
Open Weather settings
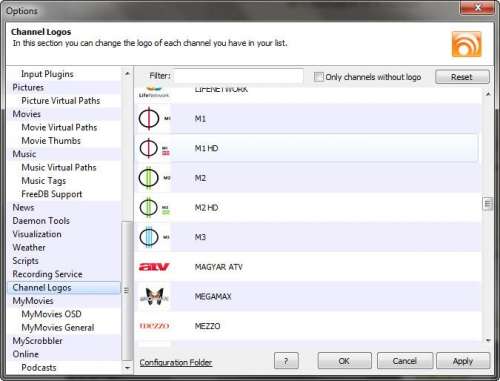pos(29,247)
